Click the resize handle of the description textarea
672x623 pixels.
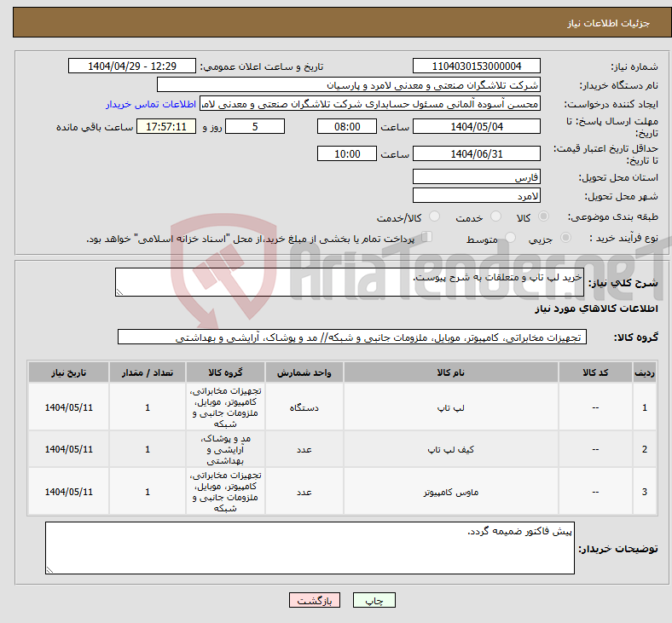(119, 292)
